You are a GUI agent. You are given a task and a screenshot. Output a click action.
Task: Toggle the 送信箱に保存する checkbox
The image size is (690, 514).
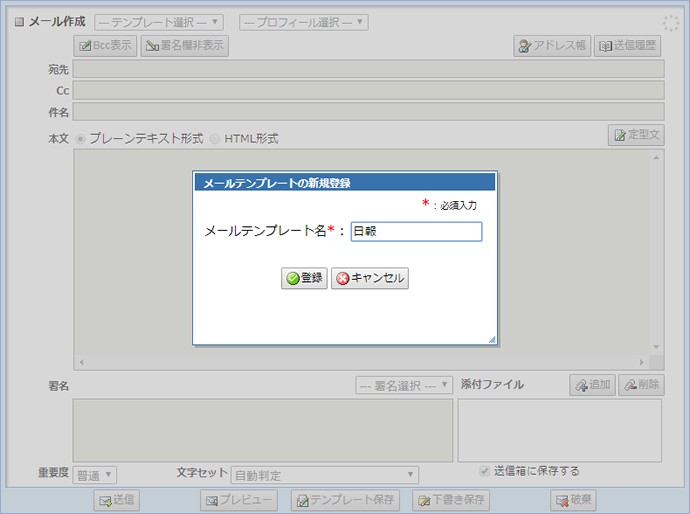pyautogui.click(x=485, y=471)
